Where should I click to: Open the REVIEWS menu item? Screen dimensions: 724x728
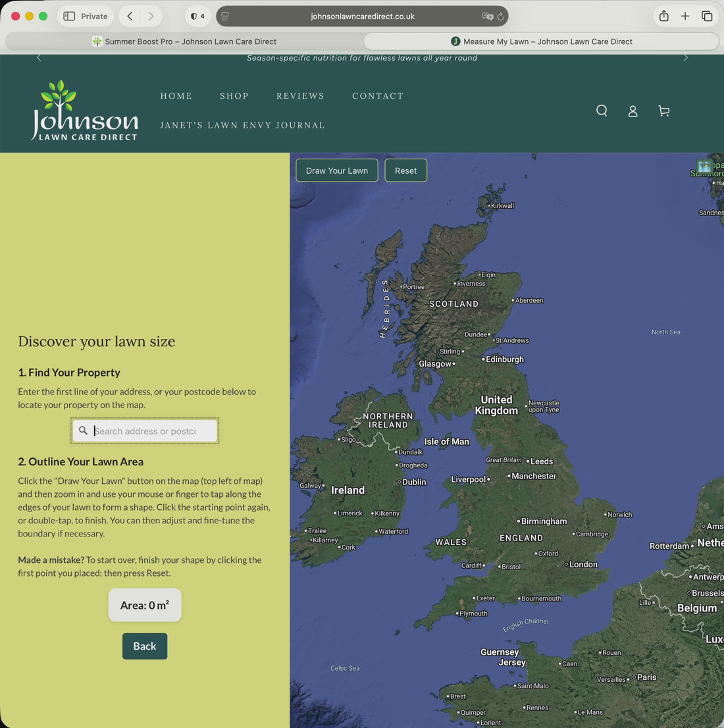point(301,96)
